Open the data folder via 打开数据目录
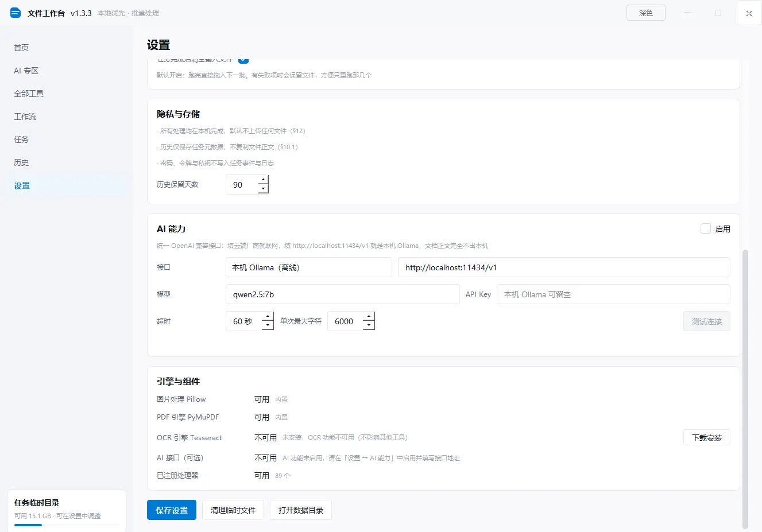The width and height of the screenshot is (762, 532). click(301, 510)
